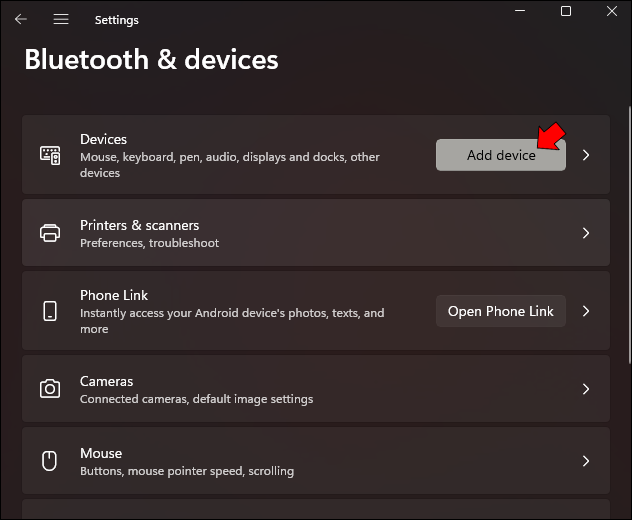This screenshot has width=632, height=520.
Task: Click the Cameras camera icon
Action: point(50,389)
